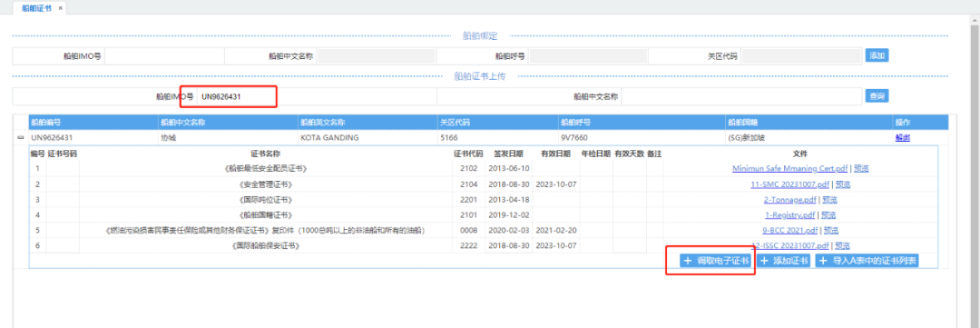Click the 添加 button in ship binding
Image resolution: width=980 pixels, height=328 pixels.
877,55
